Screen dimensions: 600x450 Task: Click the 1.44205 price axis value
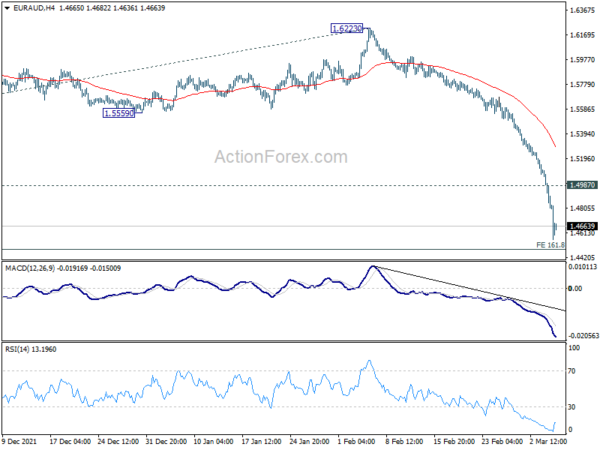tap(582, 258)
